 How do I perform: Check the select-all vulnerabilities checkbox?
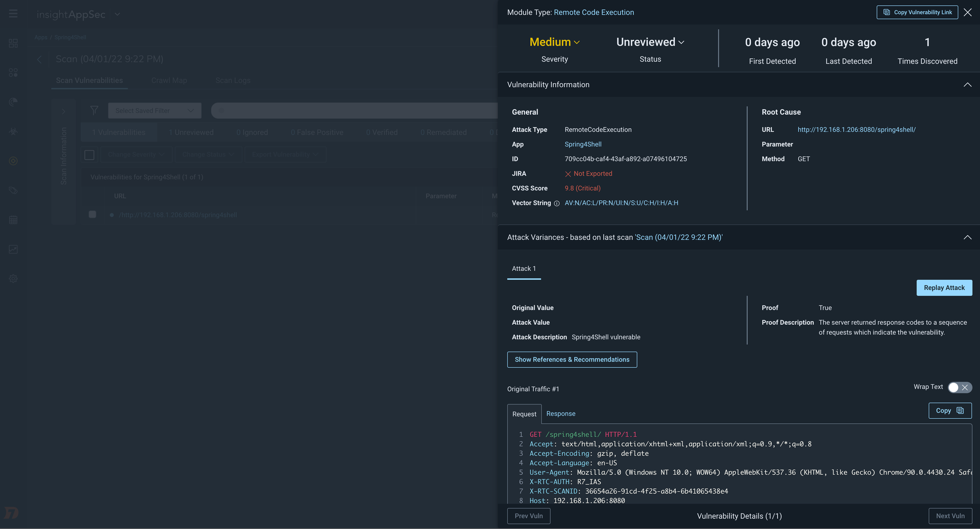89,155
